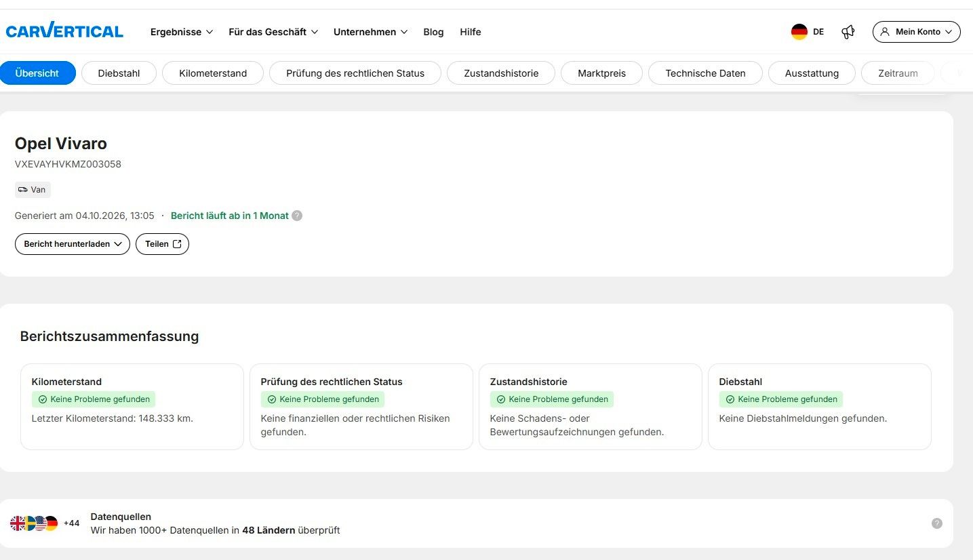Click the VIN VXEVAYHVKMZ003058 text
The width and height of the screenshot is (973, 560).
68,164
